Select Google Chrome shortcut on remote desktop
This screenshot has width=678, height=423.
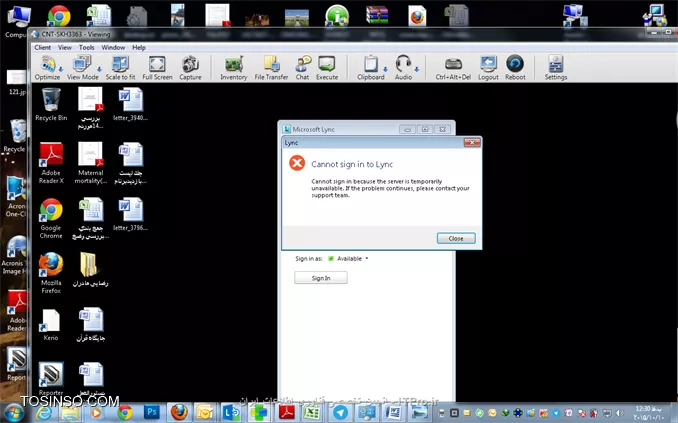[x=51, y=218]
